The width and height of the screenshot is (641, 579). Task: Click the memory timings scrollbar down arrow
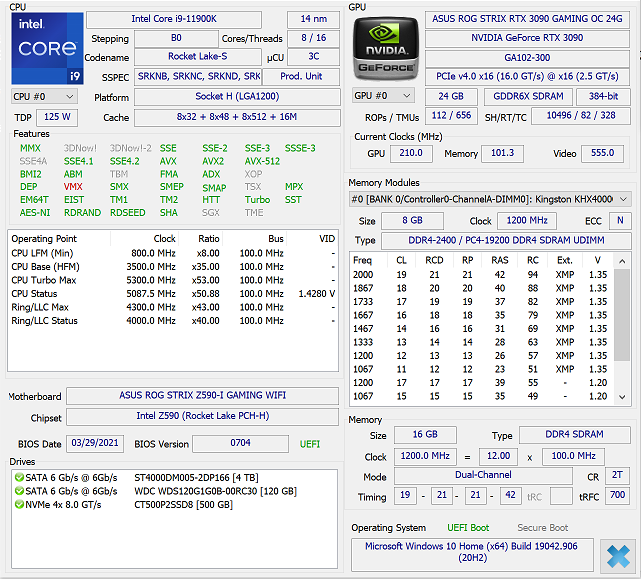622,397
